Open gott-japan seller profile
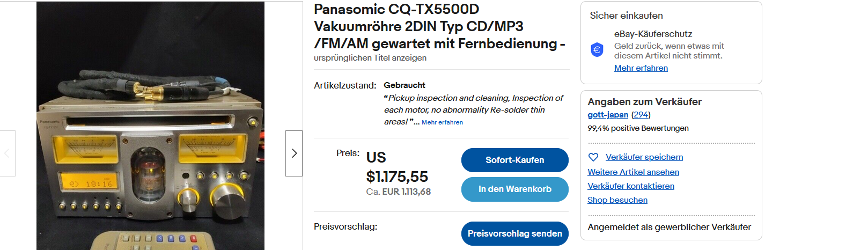 pyautogui.click(x=608, y=115)
